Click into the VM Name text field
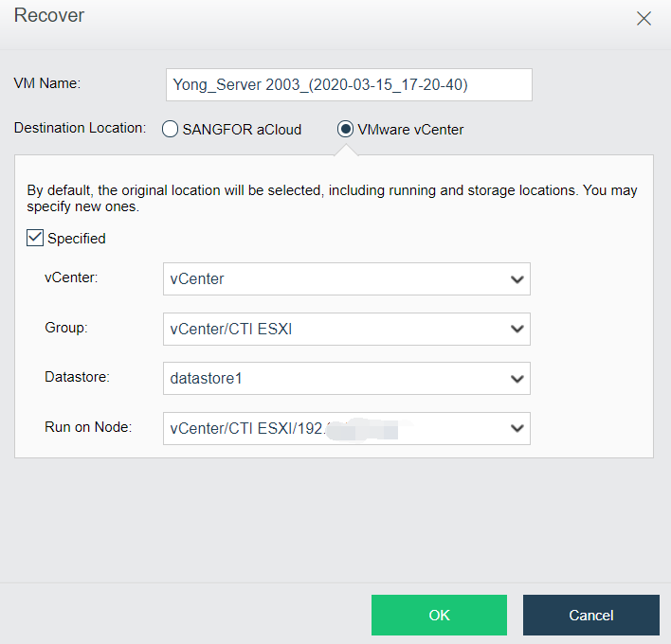This screenshot has height=644, width=671. pos(349,84)
